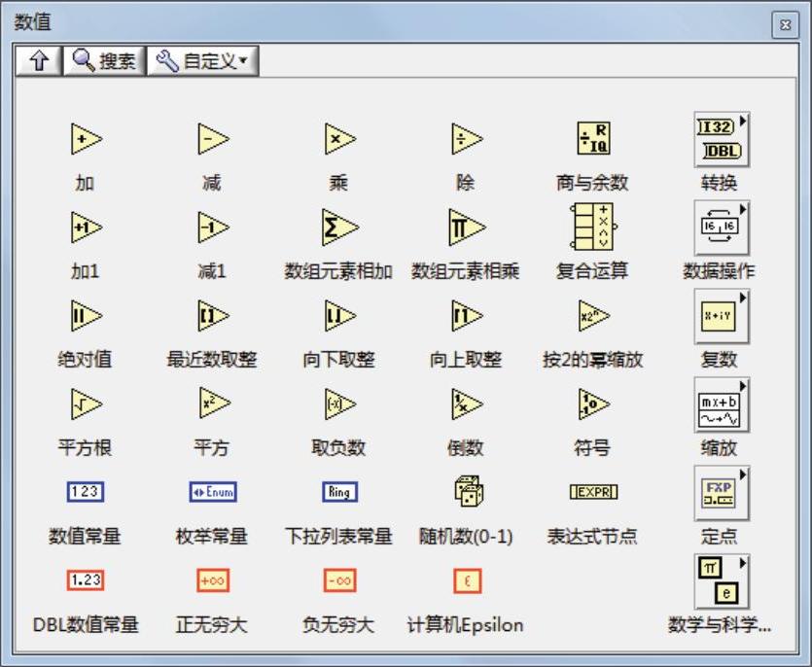Select the 加1 increment icon
The width and height of the screenshot is (812, 667).
86,228
